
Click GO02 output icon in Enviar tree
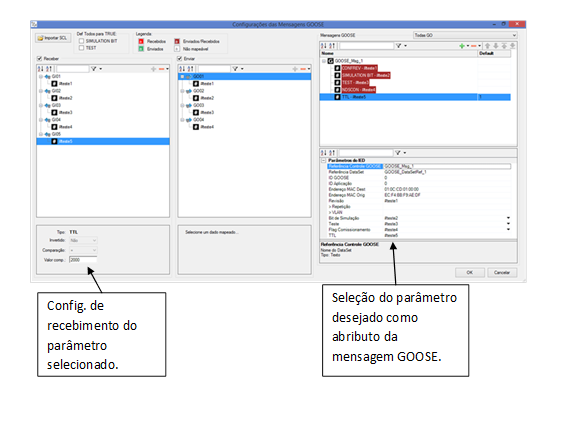(189, 91)
